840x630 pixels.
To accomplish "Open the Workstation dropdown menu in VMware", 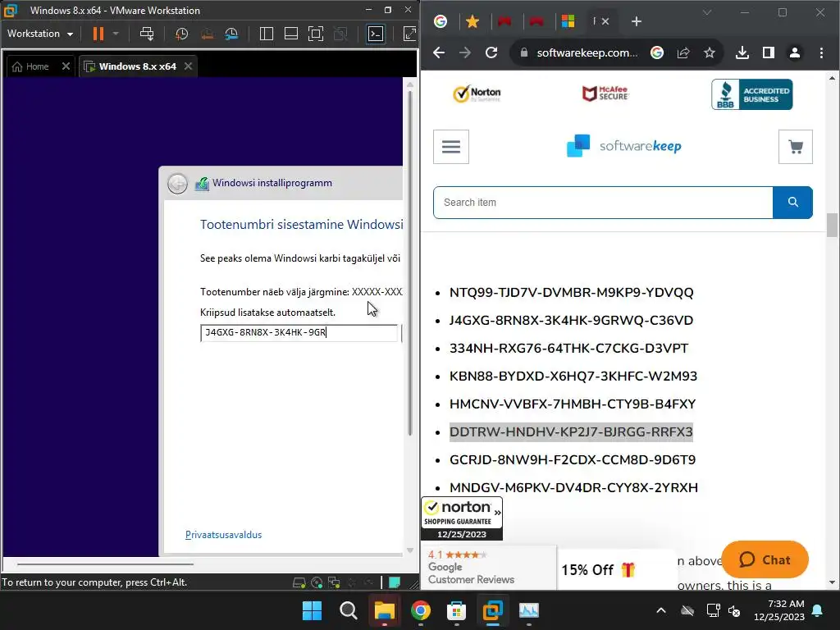I will pos(40,34).
